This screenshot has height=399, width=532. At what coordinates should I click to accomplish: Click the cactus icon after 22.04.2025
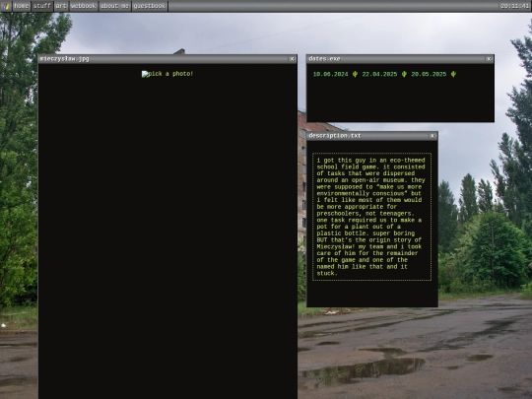pos(404,74)
